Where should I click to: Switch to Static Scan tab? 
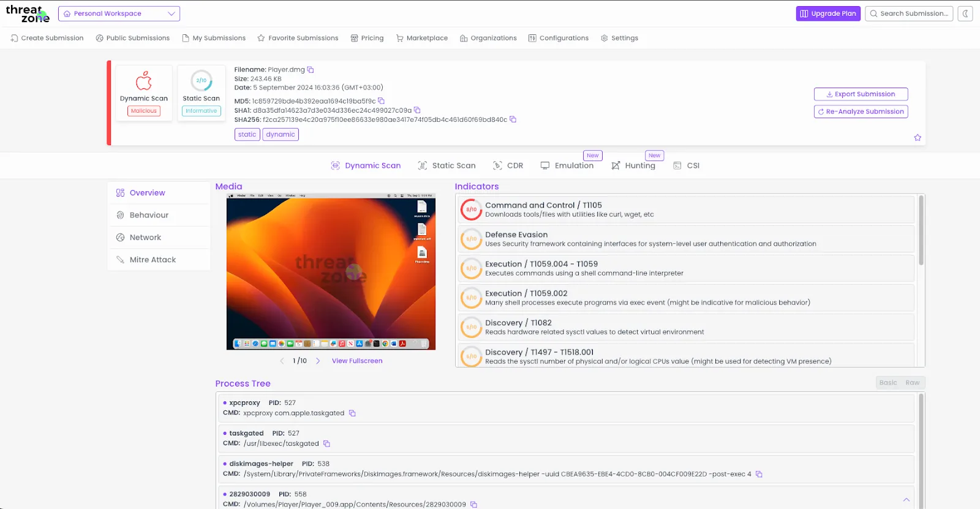pyautogui.click(x=447, y=166)
